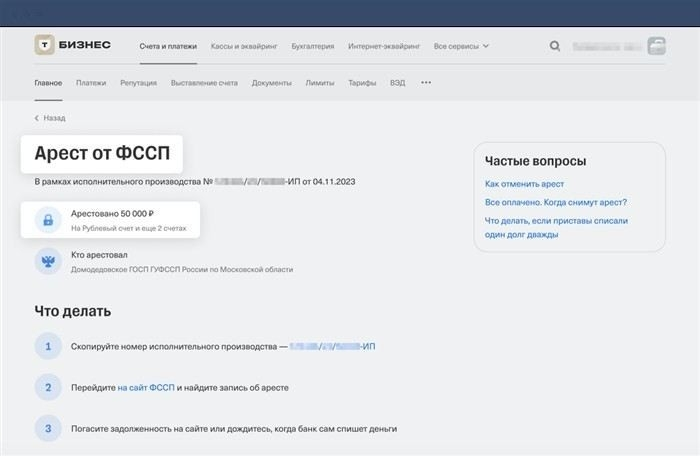
Task: Click the back chevron arrow icon
Action: tap(37, 118)
